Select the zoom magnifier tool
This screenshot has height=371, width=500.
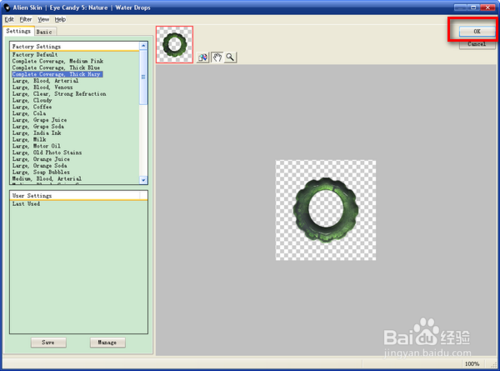tap(230, 57)
